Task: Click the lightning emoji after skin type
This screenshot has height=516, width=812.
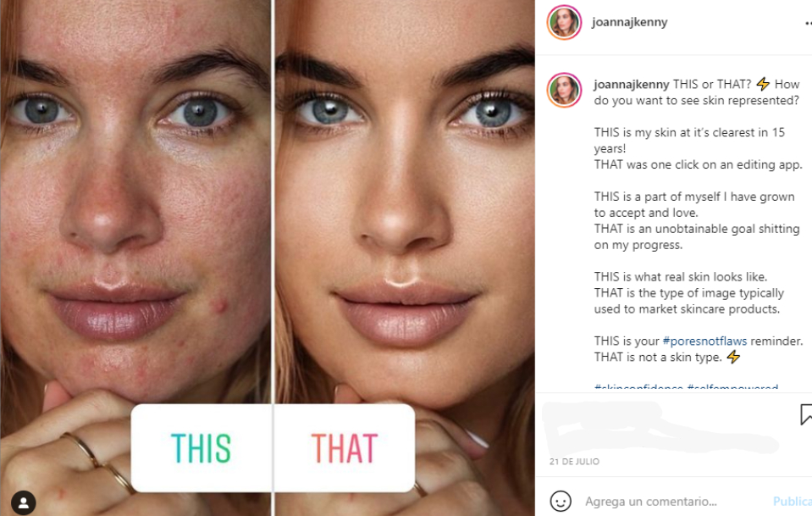Action: [733, 357]
